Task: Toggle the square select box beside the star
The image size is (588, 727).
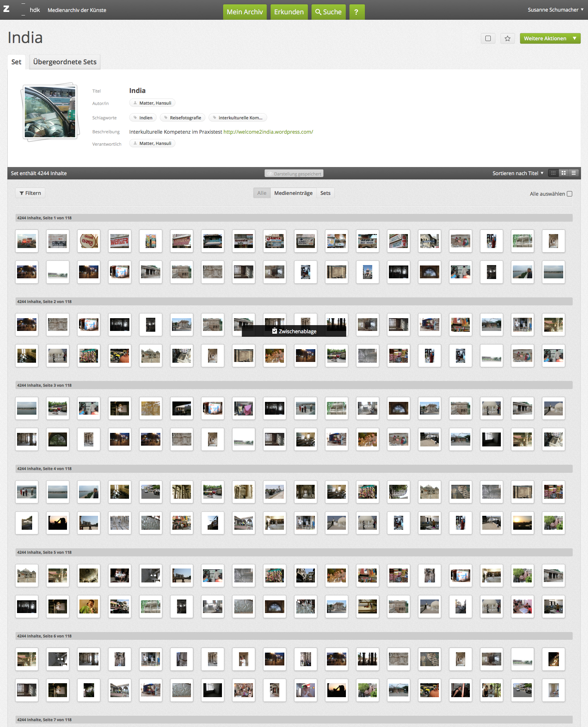Action: tap(488, 38)
